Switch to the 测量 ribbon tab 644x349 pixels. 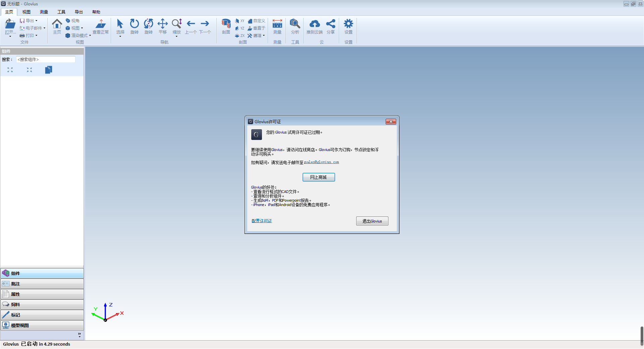(44, 12)
